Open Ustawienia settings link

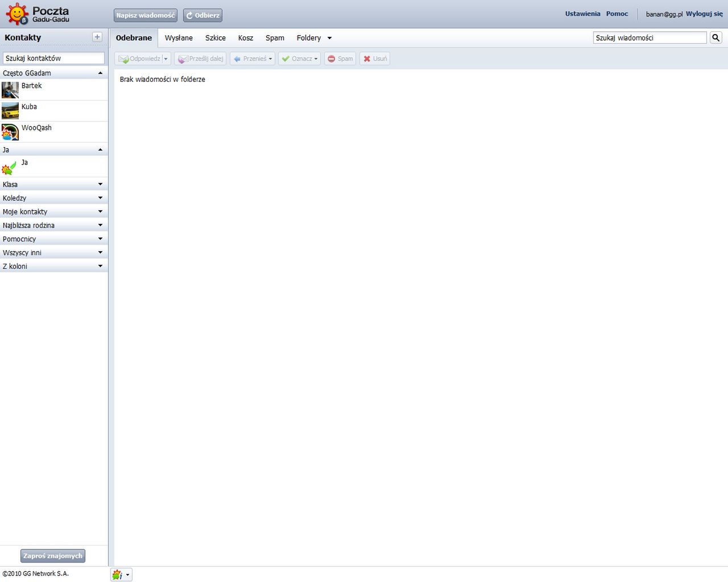pos(582,14)
